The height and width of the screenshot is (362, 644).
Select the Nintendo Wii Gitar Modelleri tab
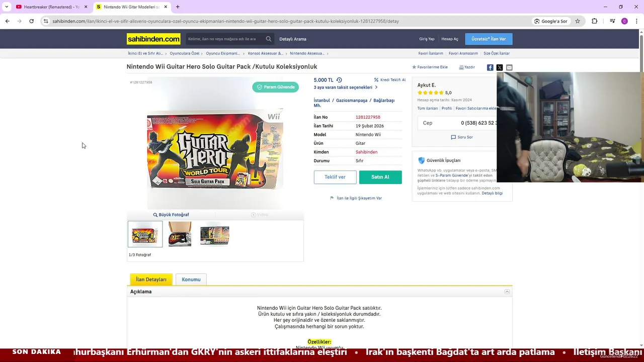coord(132,7)
